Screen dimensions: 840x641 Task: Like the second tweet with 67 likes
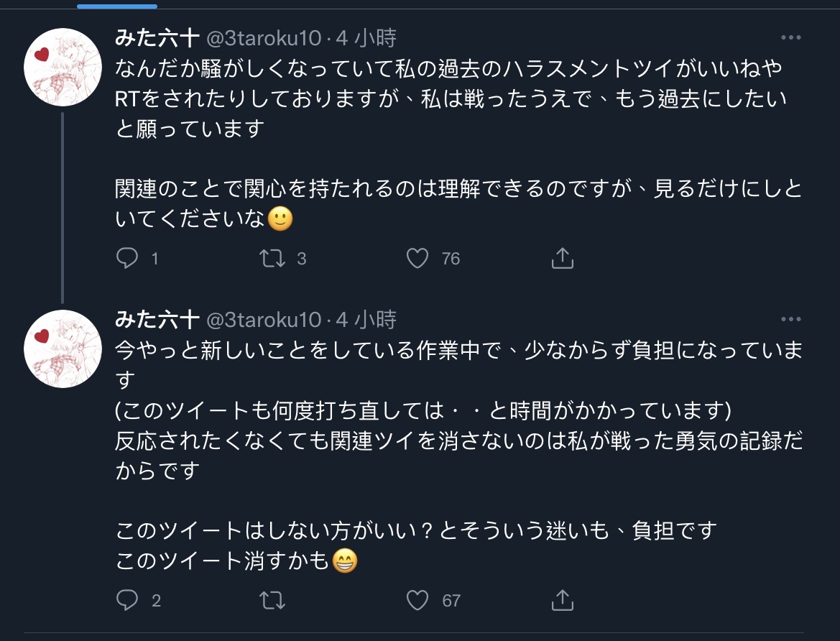click(x=417, y=600)
